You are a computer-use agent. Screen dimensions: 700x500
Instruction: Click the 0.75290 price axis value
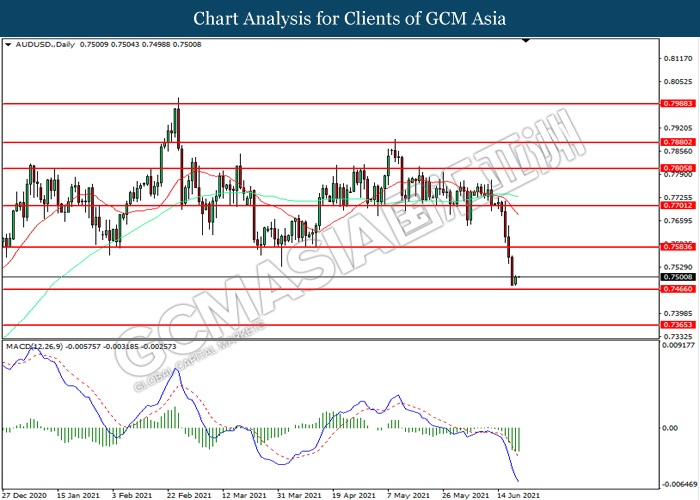pos(678,267)
